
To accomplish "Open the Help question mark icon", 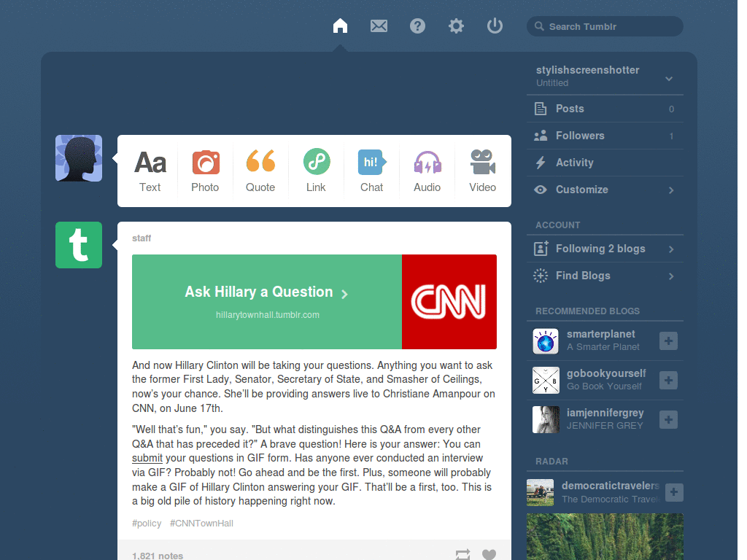I will point(417,26).
